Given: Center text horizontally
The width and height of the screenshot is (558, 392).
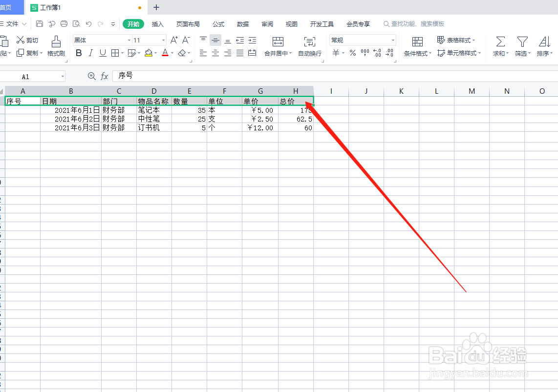Looking at the screenshot, I should coord(215,53).
